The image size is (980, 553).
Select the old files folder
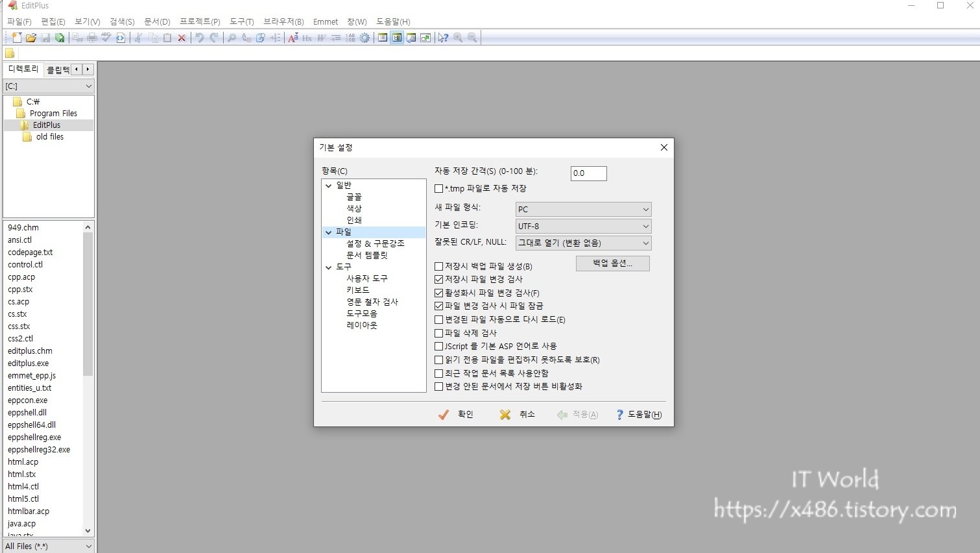[49, 137]
